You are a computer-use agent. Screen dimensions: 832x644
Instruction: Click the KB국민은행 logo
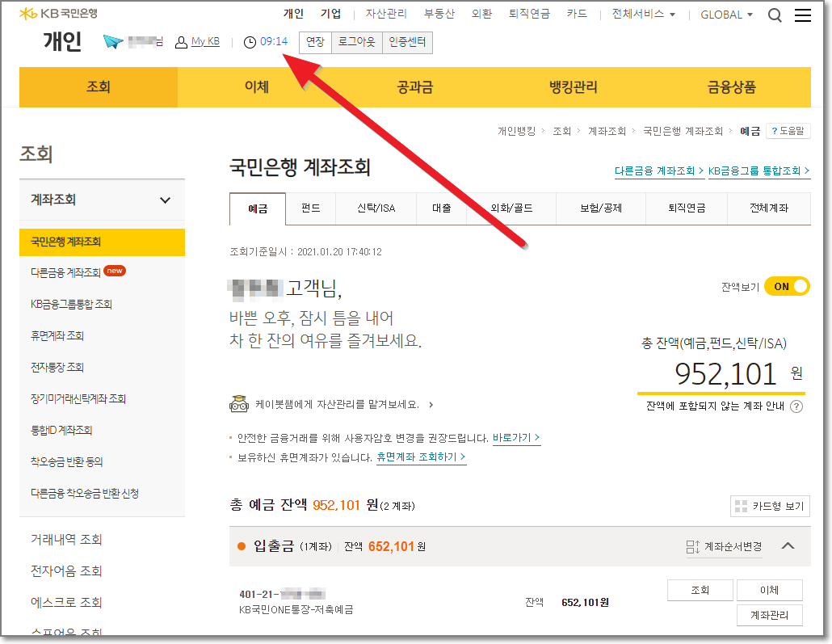58,13
